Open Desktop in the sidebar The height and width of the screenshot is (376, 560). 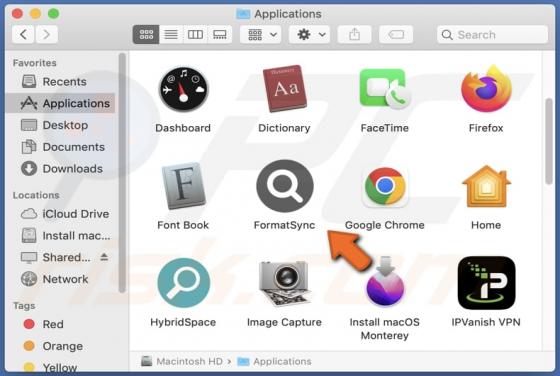pyautogui.click(x=60, y=125)
